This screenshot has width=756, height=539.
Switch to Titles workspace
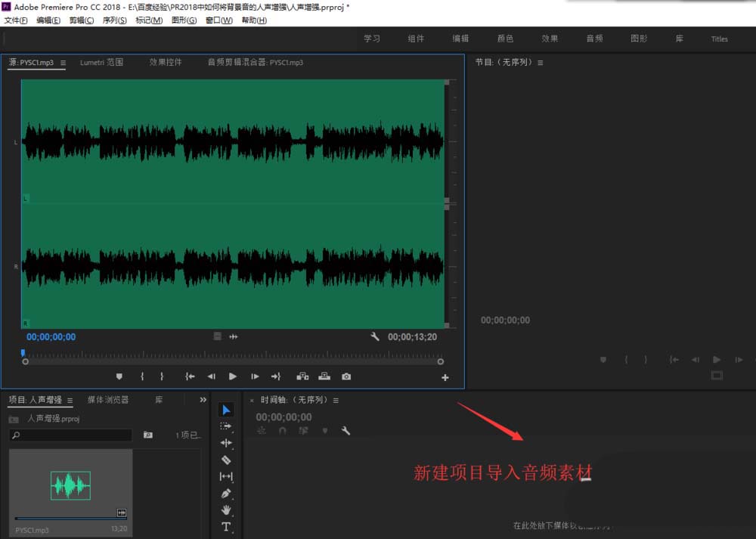[720, 39]
